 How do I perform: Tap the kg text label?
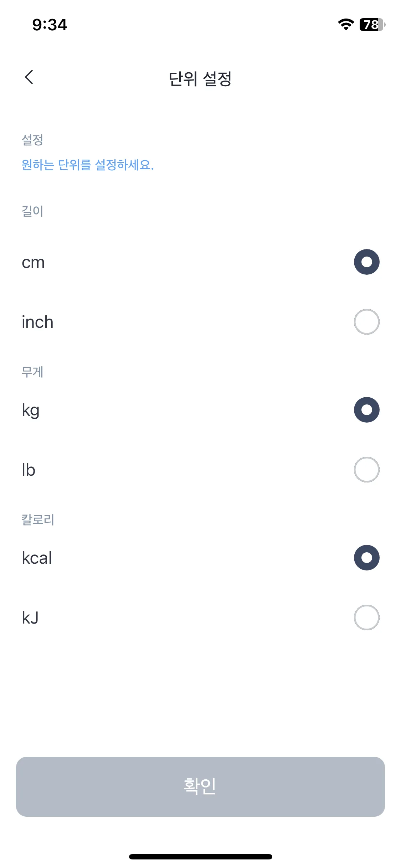(x=31, y=410)
